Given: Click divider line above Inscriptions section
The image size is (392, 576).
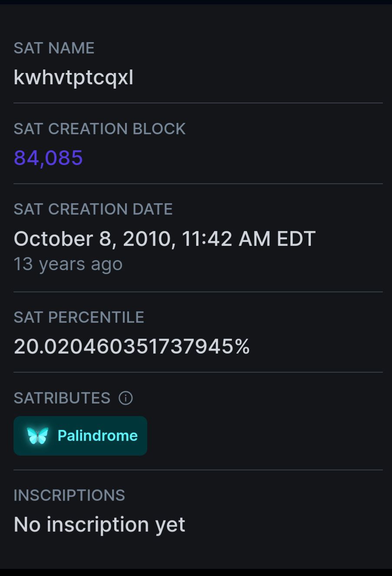Looking at the screenshot, I should [198, 470].
